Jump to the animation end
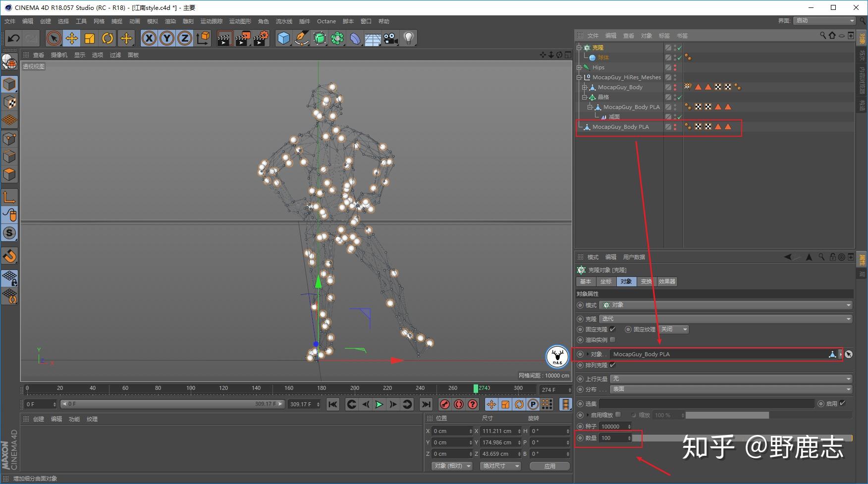 [426, 404]
